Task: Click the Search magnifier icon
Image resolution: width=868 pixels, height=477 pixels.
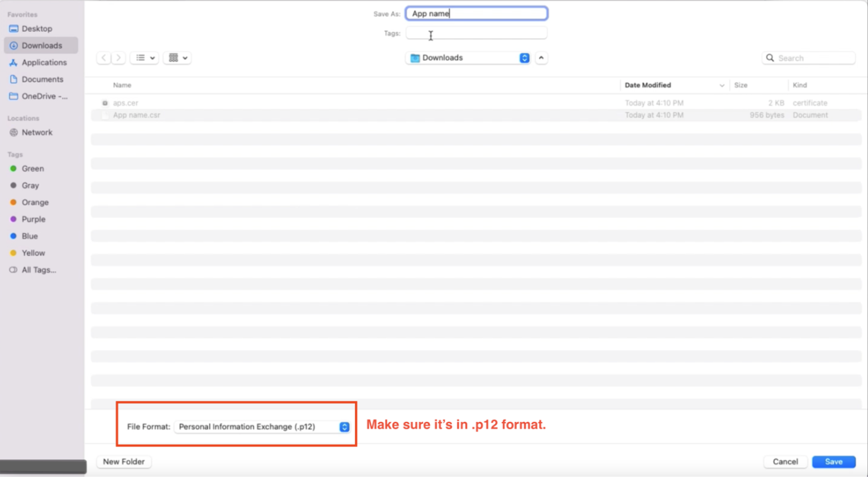Action: click(x=770, y=58)
